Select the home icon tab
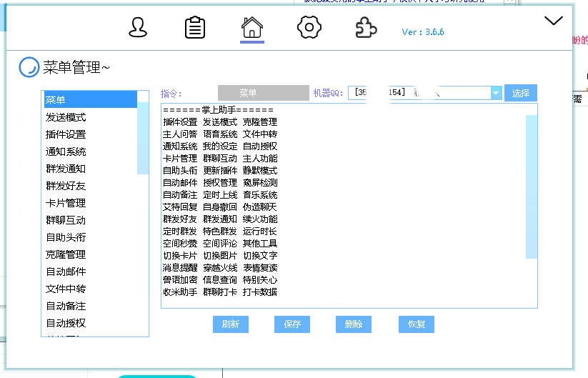The width and height of the screenshot is (588, 378). pyautogui.click(x=252, y=27)
